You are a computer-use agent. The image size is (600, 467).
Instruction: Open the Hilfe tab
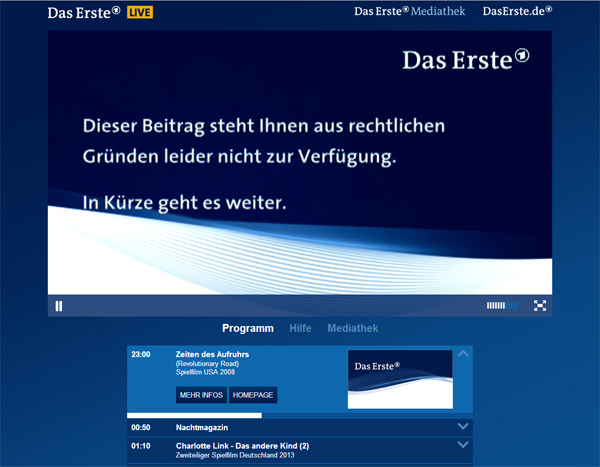tap(300, 328)
